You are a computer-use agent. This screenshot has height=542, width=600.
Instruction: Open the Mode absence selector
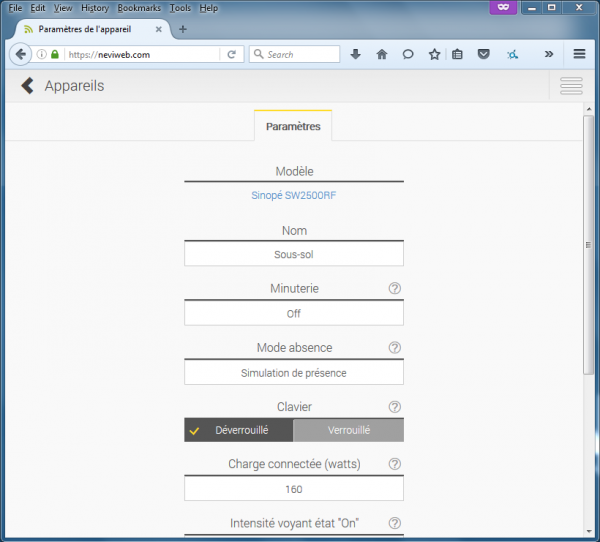294,372
